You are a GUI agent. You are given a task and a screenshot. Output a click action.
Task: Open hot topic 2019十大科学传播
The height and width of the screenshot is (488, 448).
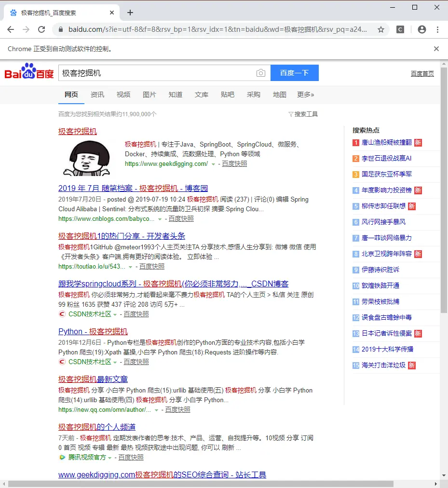click(x=387, y=349)
